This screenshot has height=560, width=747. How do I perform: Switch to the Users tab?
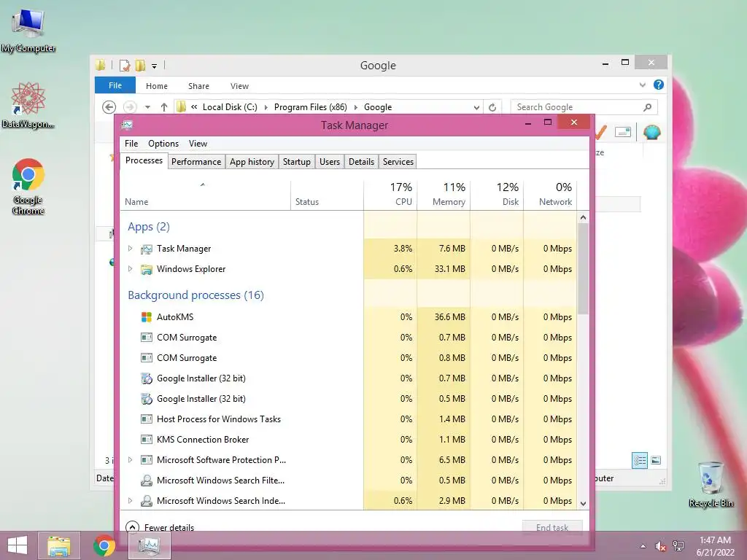click(x=330, y=161)
